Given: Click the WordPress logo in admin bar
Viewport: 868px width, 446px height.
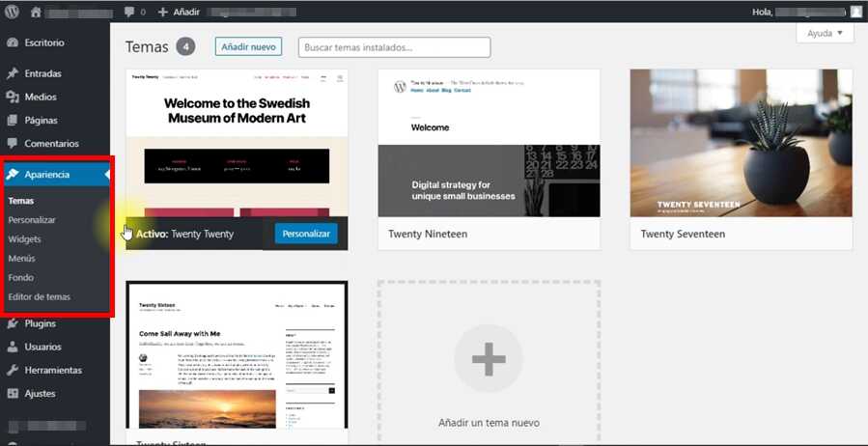Looking at the screenshot, I should click(x=12, y=12).
